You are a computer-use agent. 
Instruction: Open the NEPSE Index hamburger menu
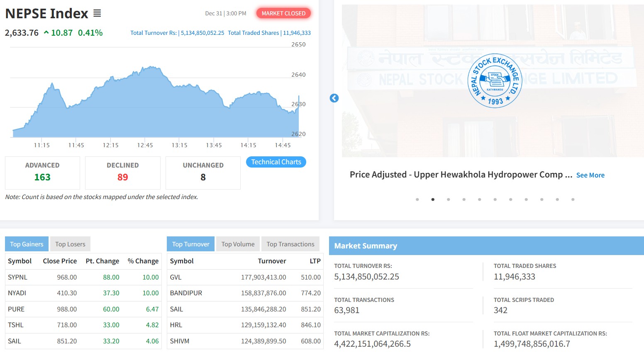97,13
